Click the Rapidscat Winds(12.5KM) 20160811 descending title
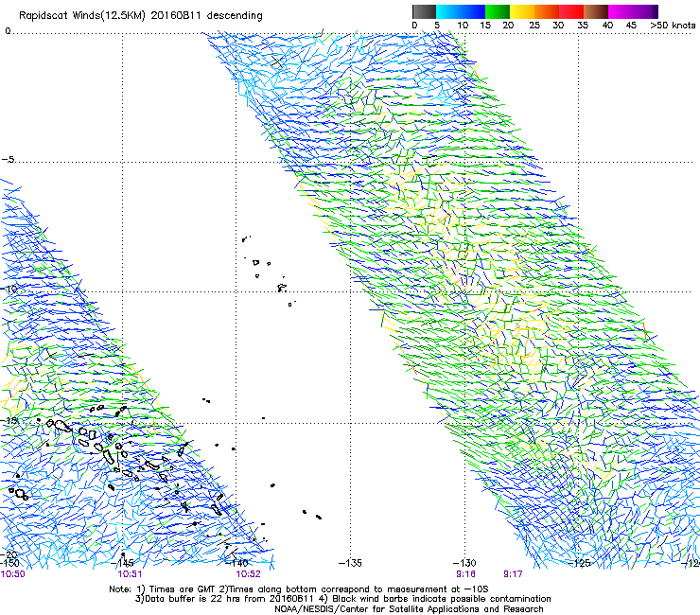This screenshot has height=615, width=700. (x=141, y=16)
